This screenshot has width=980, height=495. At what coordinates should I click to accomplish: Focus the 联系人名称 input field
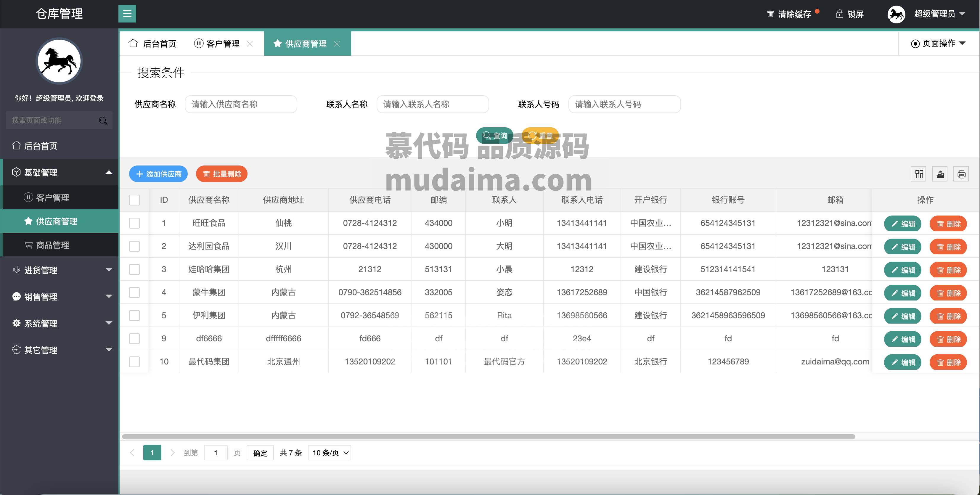(433, 104)
